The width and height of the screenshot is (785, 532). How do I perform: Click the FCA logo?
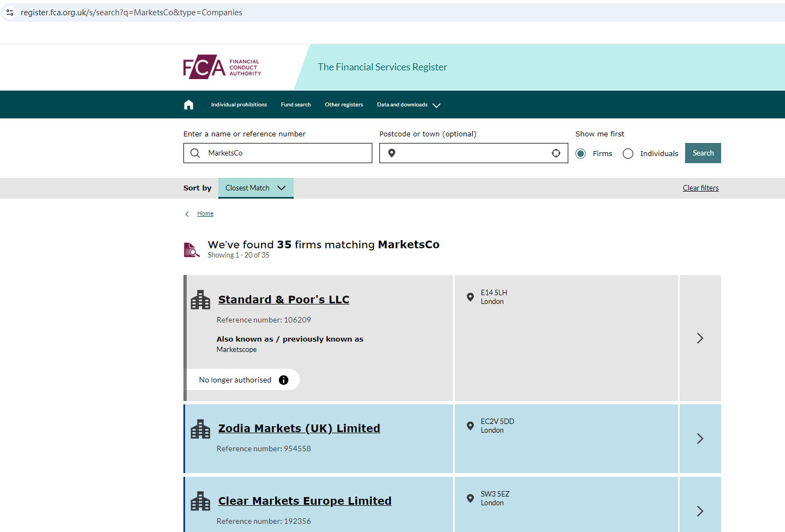[222, 67]
